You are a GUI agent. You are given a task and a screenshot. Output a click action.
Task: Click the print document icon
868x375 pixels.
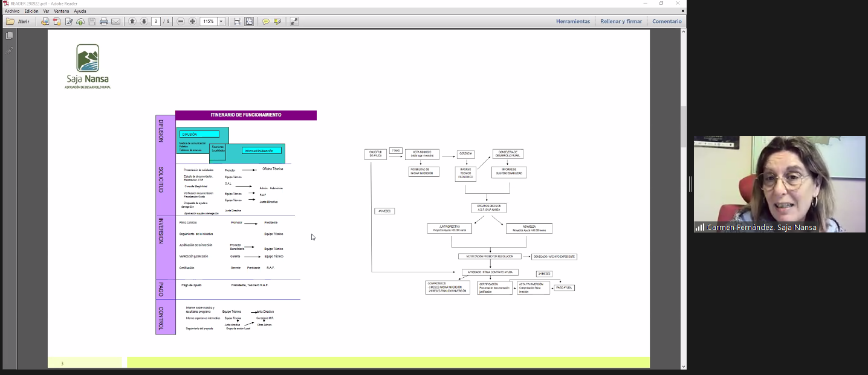[x=104, y=21]
